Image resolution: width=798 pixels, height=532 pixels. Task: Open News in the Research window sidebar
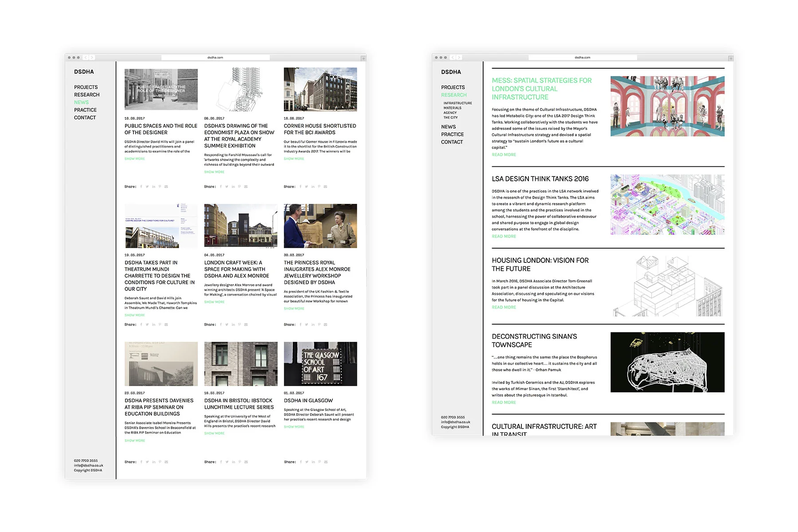pos(449,127)
